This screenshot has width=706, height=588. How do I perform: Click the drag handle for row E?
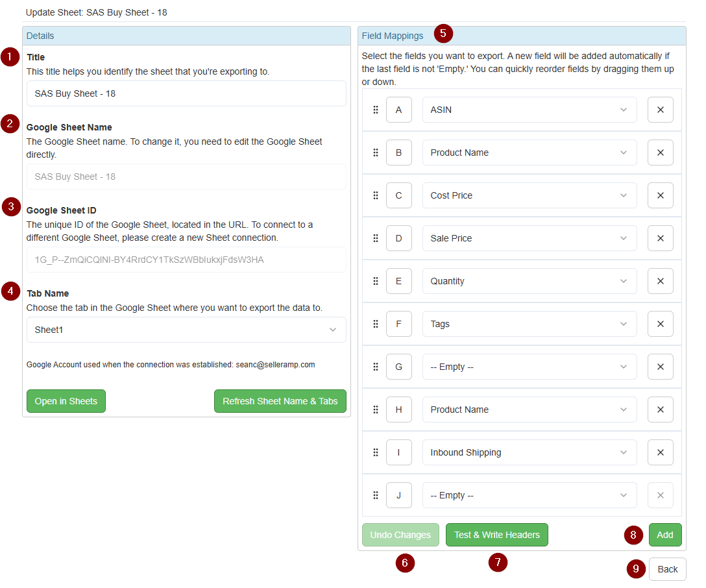[x=376, y=281]
